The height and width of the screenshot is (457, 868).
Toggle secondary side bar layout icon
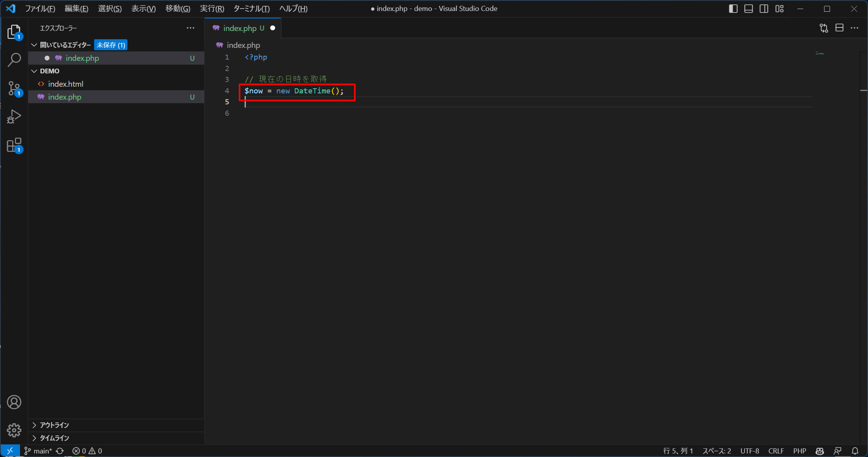point(764,9)
